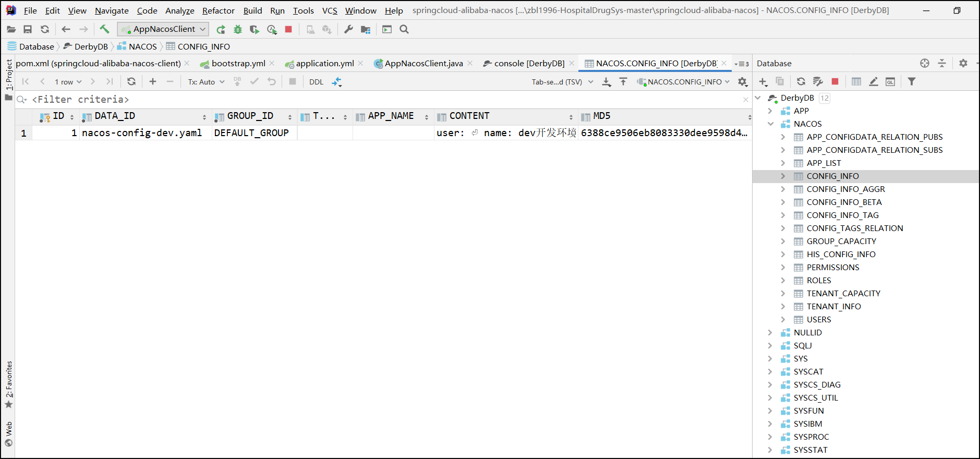The image size is (980, 459).
Task: Expand the APP schema node
Action: coord(770,111)
